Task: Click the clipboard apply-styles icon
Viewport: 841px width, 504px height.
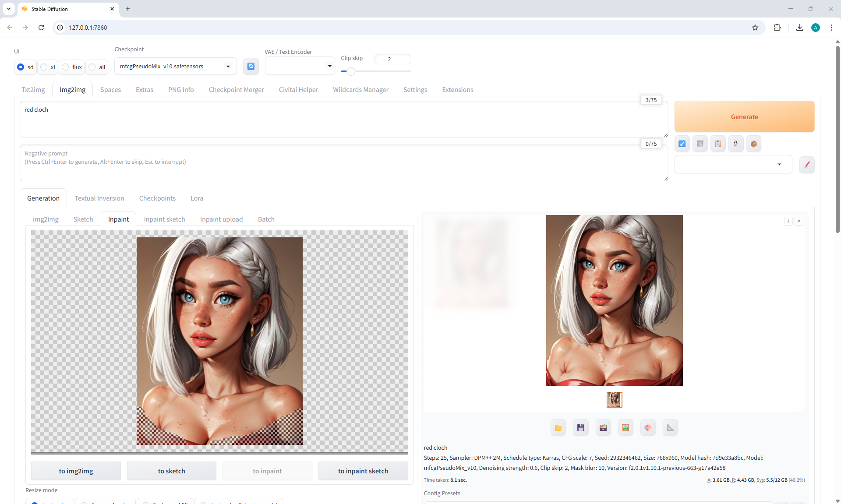Action: point(718,144)
